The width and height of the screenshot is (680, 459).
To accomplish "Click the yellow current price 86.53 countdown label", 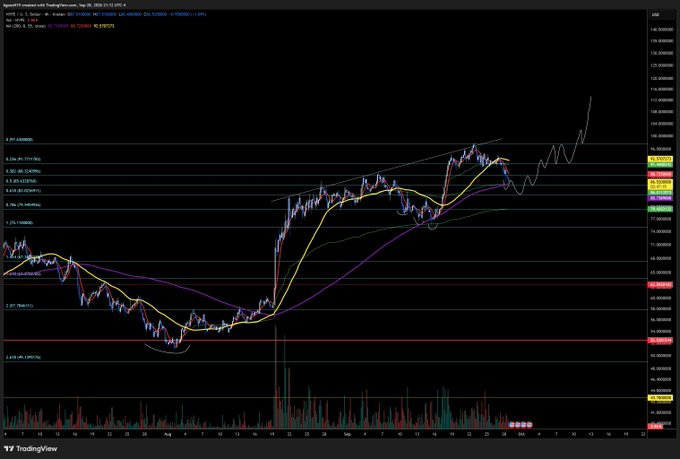I will click(660, 184).
